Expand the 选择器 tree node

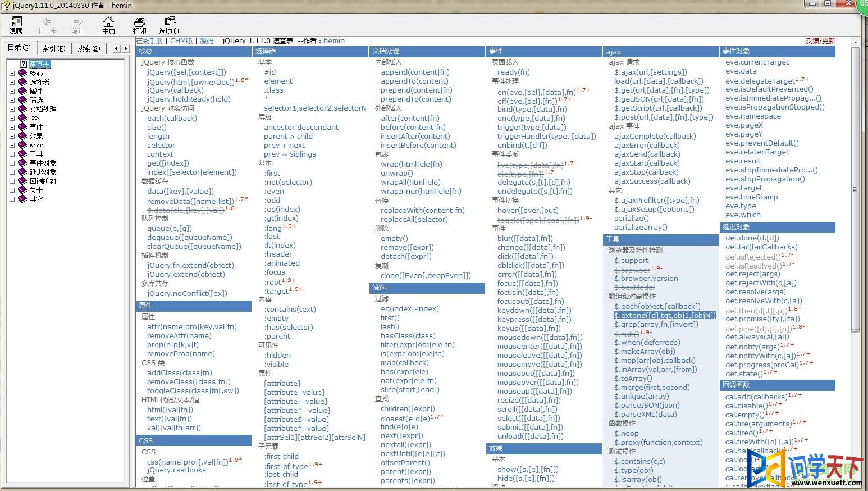point(12,82)
